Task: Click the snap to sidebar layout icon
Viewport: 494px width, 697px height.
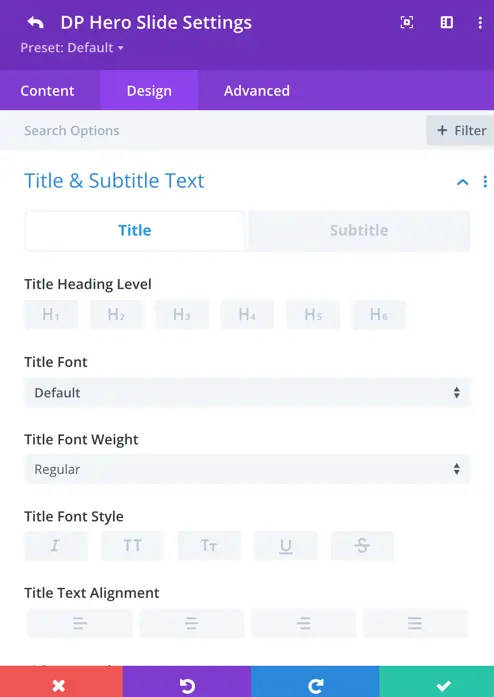Action: point(446,23)
